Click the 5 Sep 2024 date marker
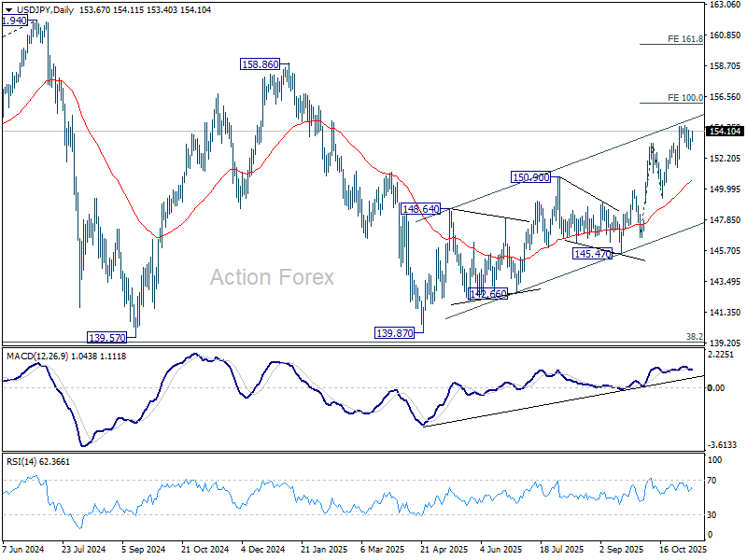The height and width of the screenshot is (560, 747). coord(144,549)
